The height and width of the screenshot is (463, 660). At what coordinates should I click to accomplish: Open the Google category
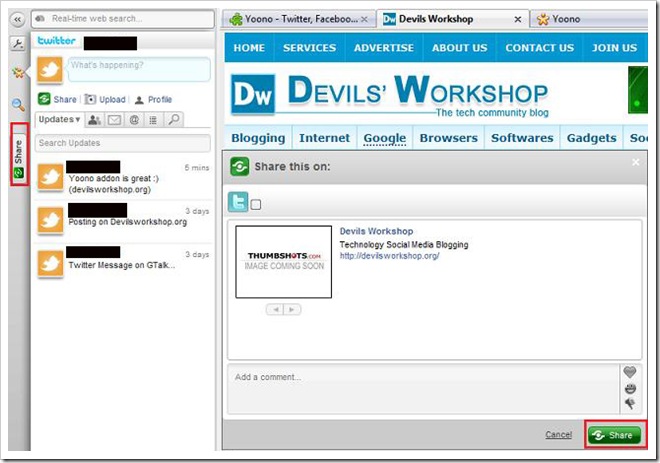coord(385,138)
